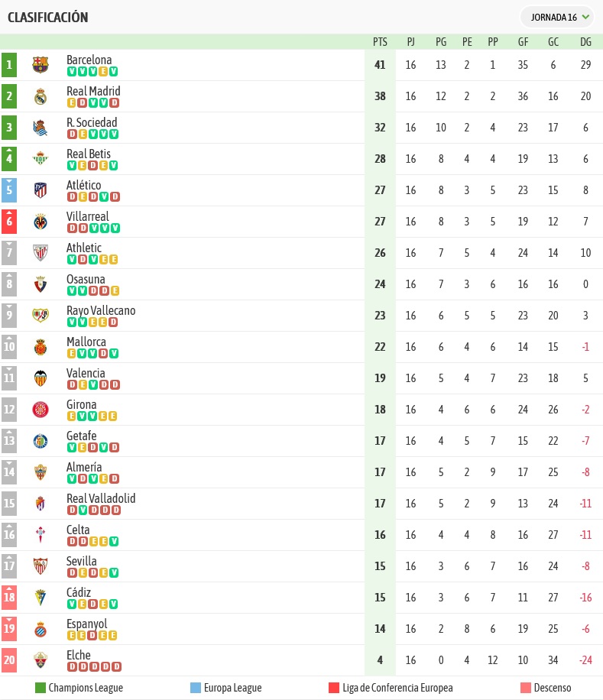
Task: Open the Jornada 16 dropdown
Action: [557, 18]
